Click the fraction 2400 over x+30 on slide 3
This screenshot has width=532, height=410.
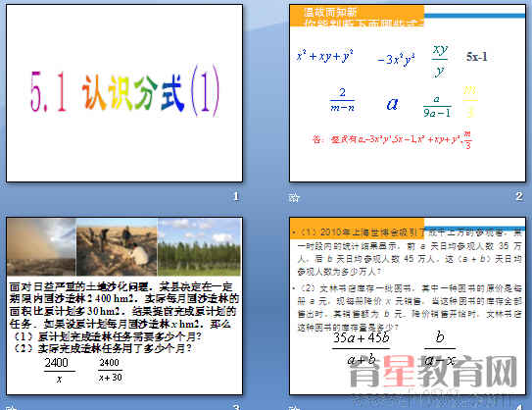(x=111, y=370)
